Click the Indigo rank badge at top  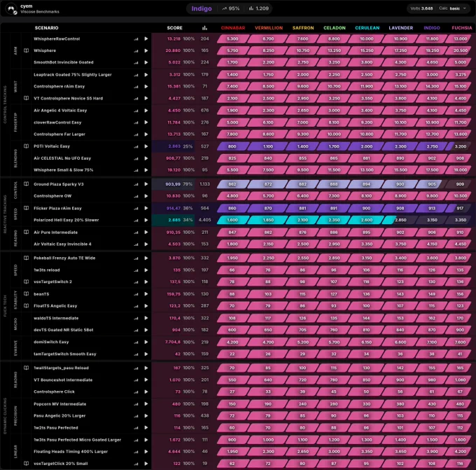202,8
